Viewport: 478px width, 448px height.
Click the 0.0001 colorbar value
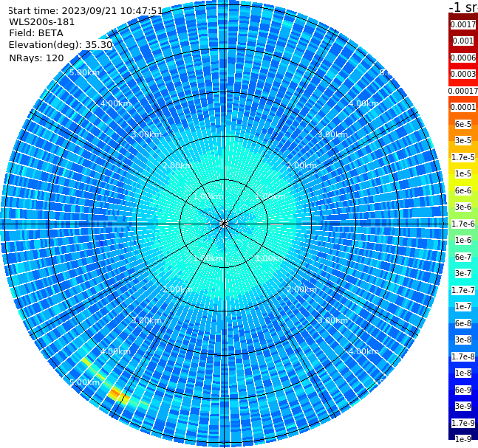(x=463, y=107)
